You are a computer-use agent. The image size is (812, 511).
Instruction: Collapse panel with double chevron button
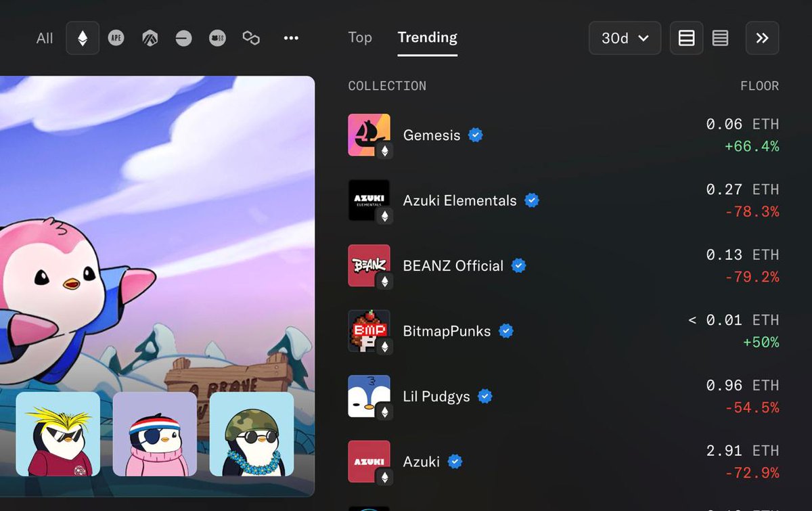(763, 38)
